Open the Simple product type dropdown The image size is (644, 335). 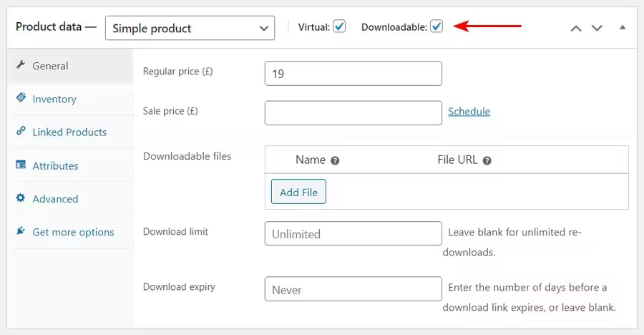click(190, 28)
